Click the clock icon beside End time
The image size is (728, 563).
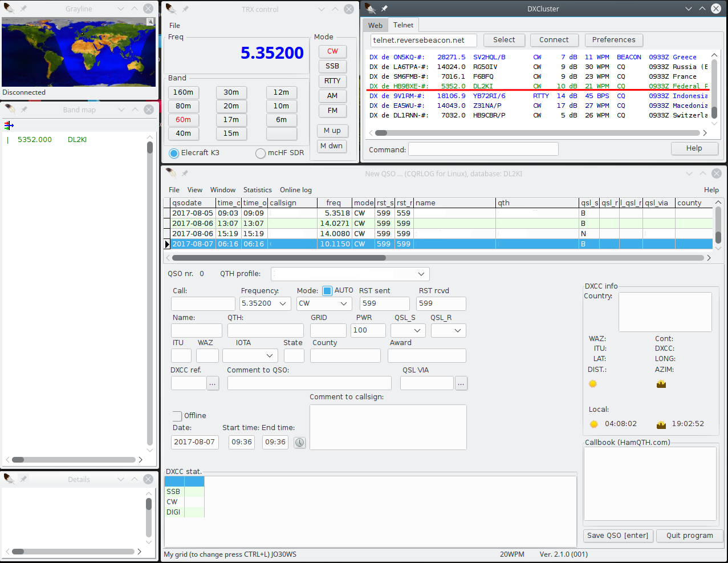click(300, 442)
